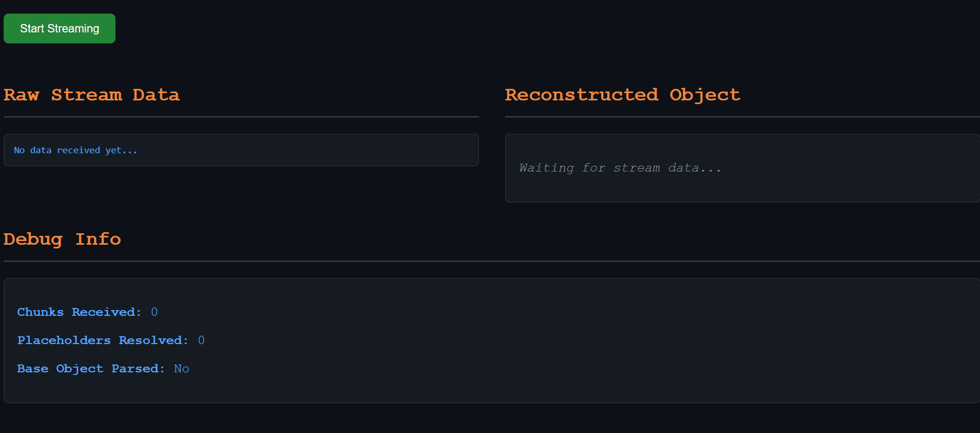The image size is (980, 433).
Task: Click the Base Object Parsed label
Action: point(90,369)
